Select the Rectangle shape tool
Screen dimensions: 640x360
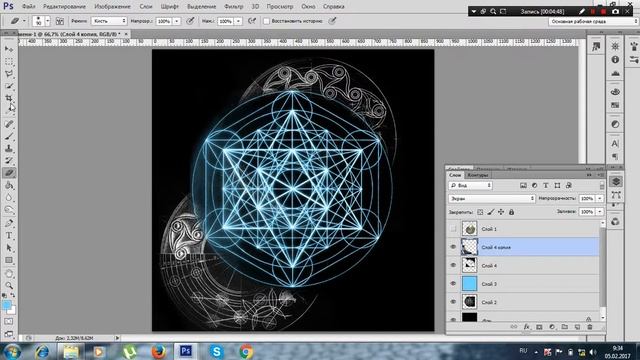point(9,260)
